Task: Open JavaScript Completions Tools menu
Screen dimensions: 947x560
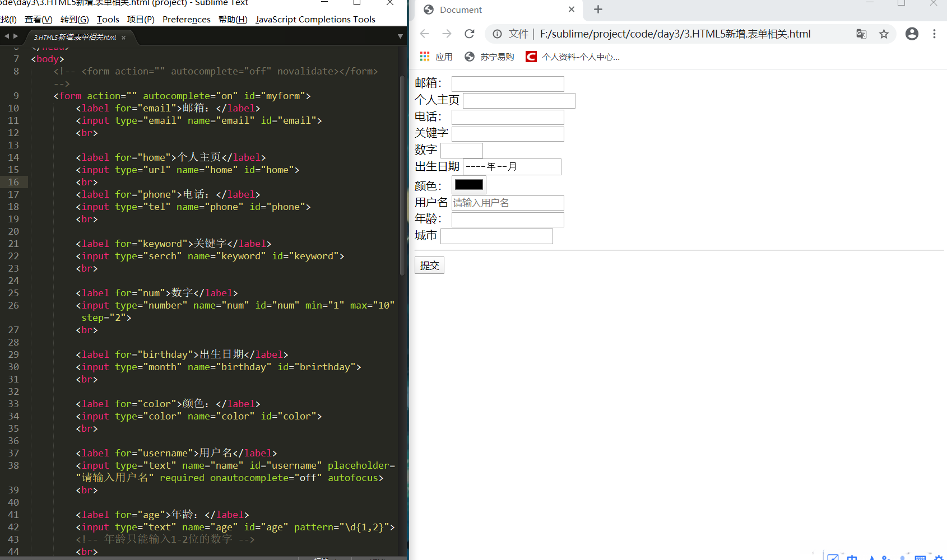Action: [315, 19]
